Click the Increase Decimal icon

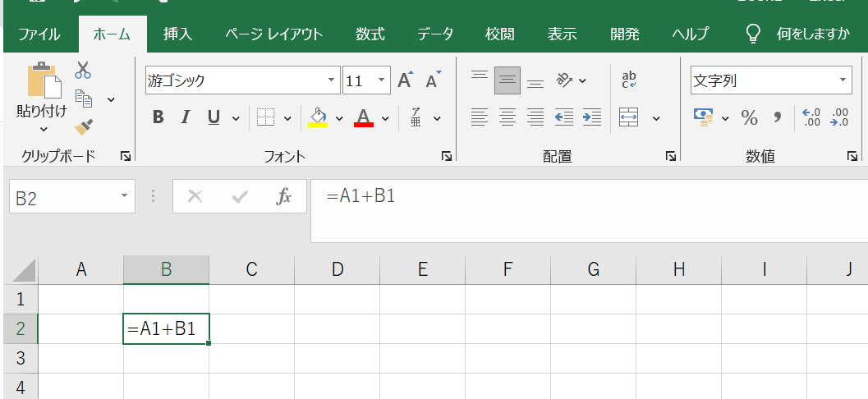click(x=811, y=117)
